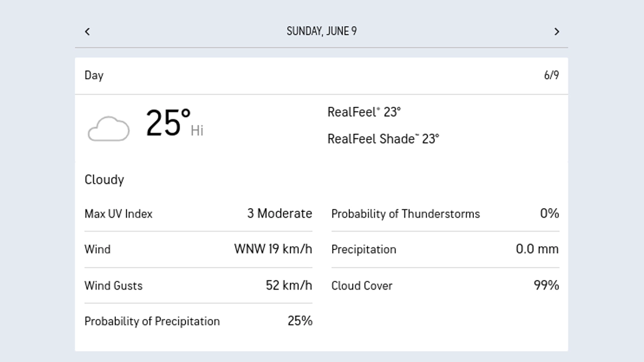644x362 pixels.
Task: Click the RealFeel Shade 23° reading
Action: tap(383, 139)
